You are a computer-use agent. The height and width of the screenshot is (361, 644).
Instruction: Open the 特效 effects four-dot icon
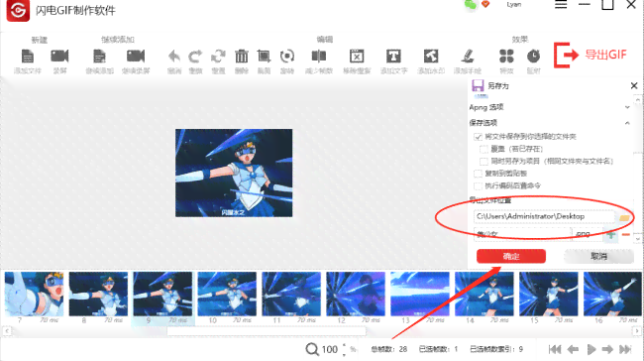(x=506, y=56)
